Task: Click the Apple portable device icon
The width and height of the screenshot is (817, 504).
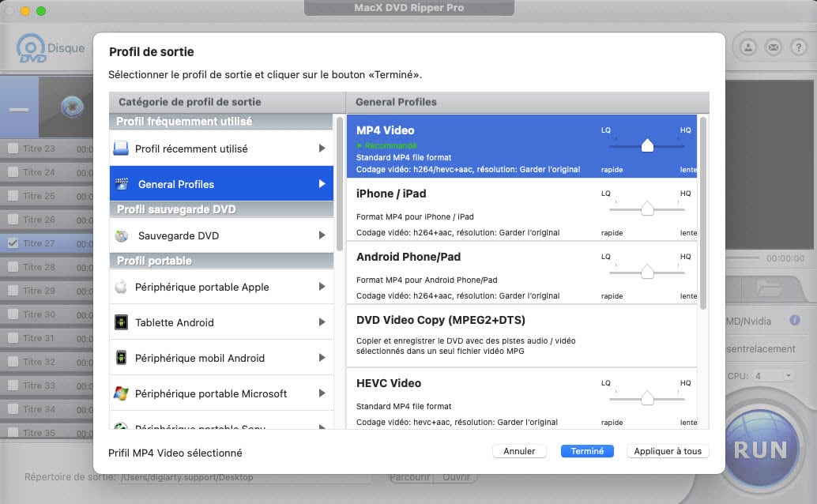Action: [x=121, y=287]
